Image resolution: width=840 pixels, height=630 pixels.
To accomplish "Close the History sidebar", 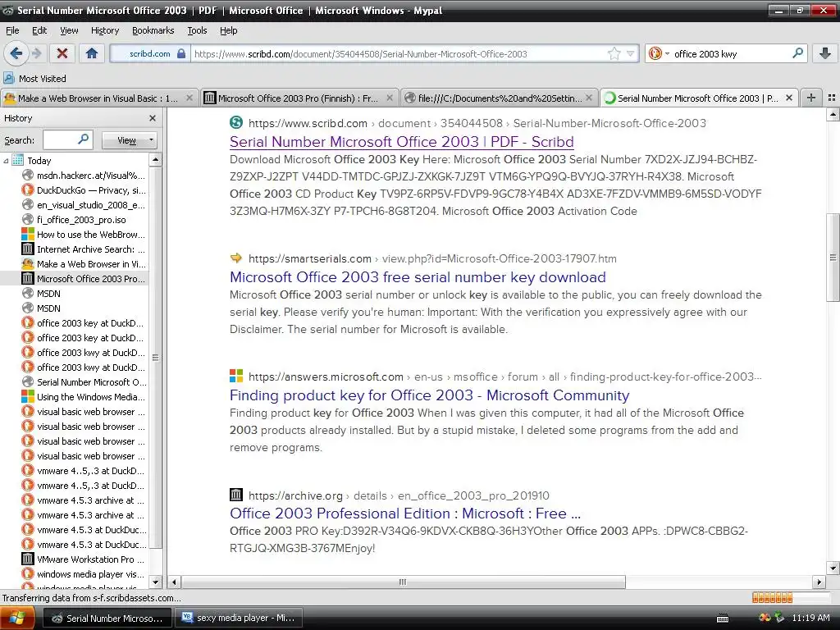I will (153, 118).
